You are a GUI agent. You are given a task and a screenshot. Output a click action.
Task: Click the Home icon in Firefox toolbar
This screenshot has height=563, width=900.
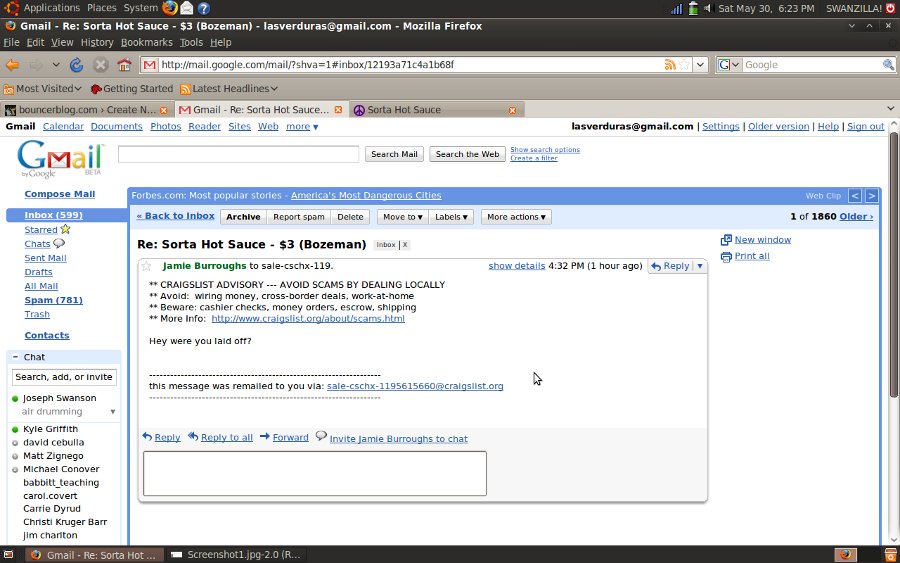(124, 65)
